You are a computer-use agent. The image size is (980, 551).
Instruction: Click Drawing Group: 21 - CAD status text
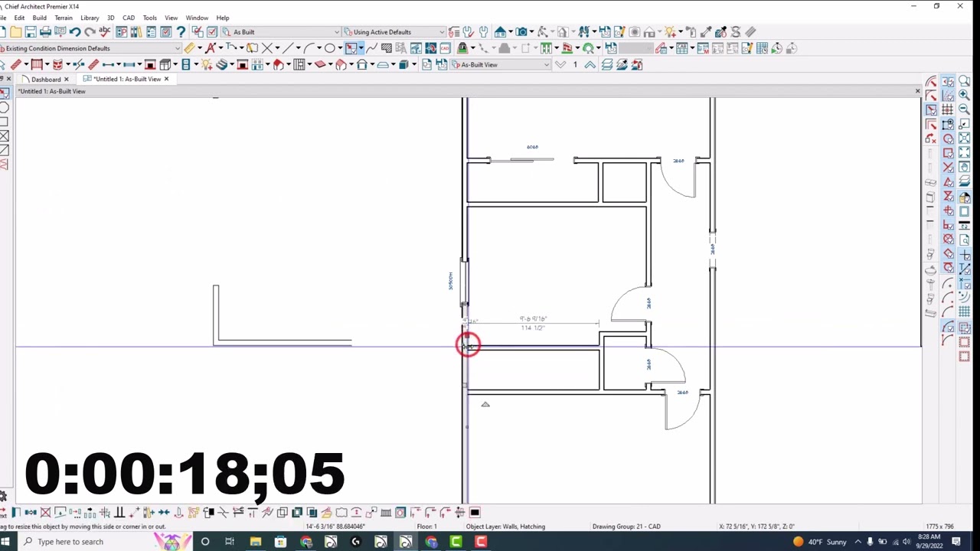[626, 527]
